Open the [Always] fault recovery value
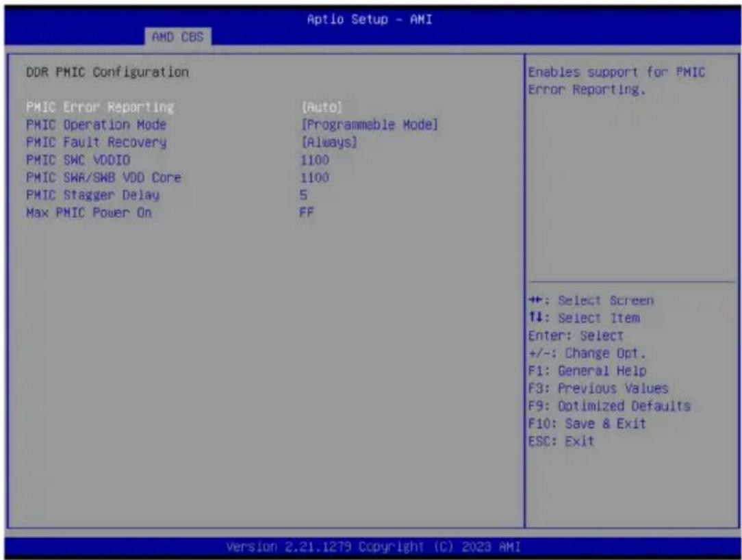This screenshot has width=742, height=560. pyautogui.click(x=329, y=142)
